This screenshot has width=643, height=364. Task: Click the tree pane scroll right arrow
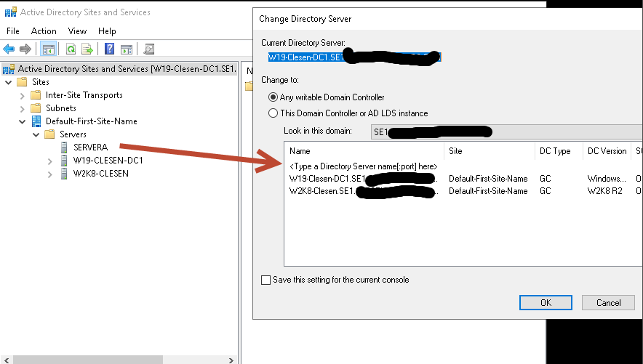231,360
